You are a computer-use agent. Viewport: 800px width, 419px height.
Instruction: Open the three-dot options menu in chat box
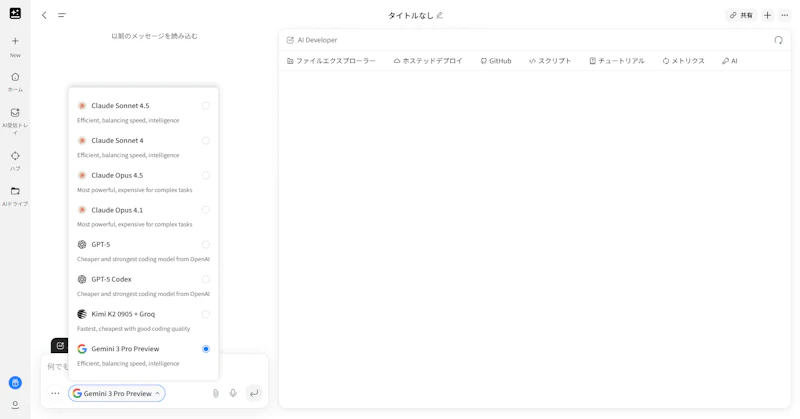55,393
